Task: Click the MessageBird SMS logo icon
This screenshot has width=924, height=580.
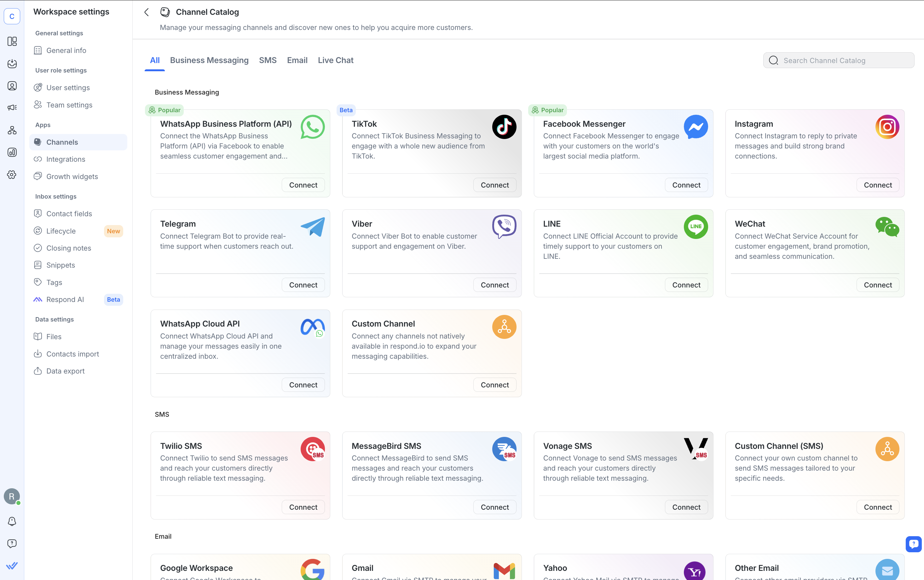Action: tap(504, 449)
